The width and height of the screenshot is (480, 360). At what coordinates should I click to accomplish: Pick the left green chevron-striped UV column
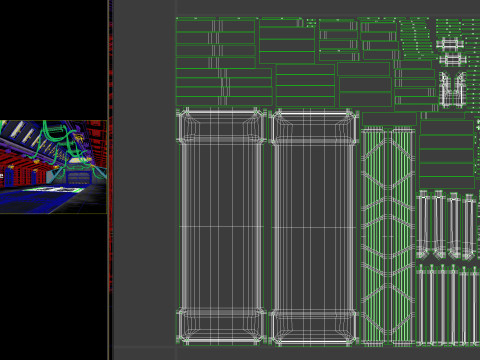click(x=373, y=237)
